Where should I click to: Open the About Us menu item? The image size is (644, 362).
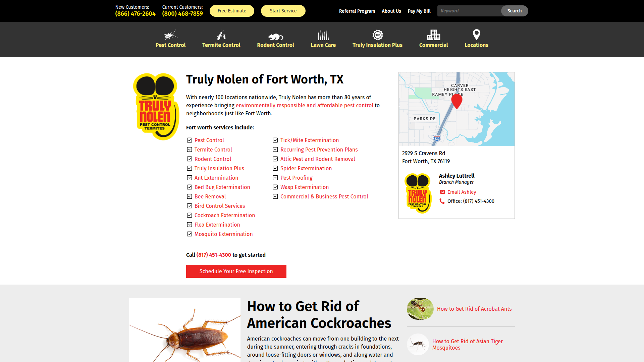click(x=391, y=11)
